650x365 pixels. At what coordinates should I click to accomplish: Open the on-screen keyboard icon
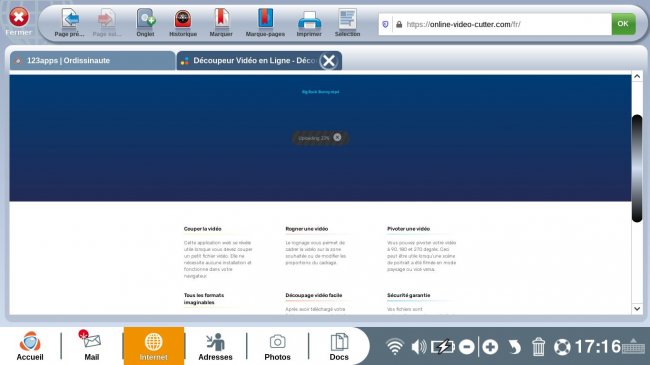(x=633, y=346)
